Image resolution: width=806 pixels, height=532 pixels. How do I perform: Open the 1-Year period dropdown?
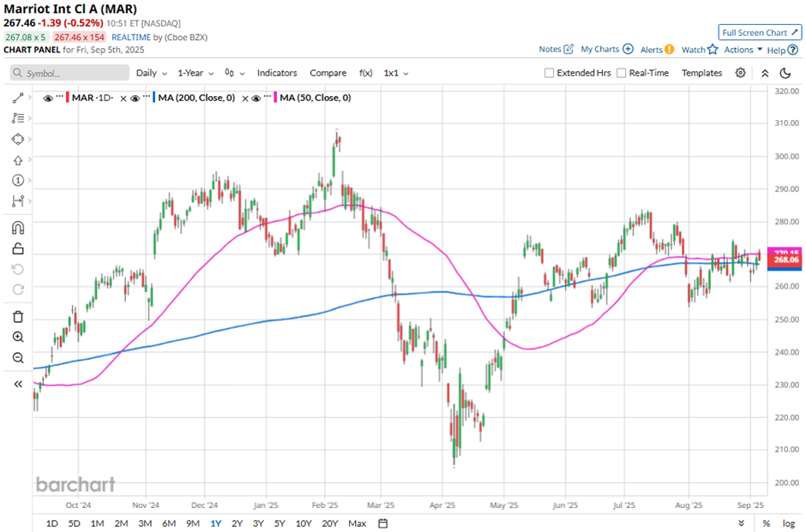tap(195, 73)
